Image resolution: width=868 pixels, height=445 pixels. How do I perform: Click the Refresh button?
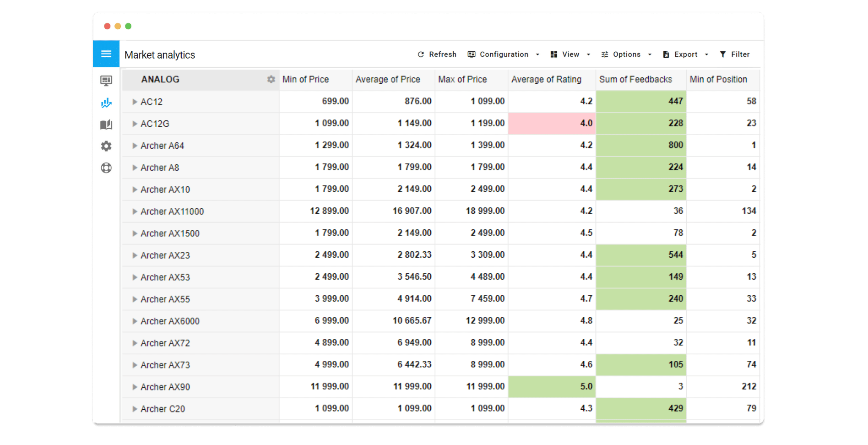pyautogui.click(x=437, y=54)
